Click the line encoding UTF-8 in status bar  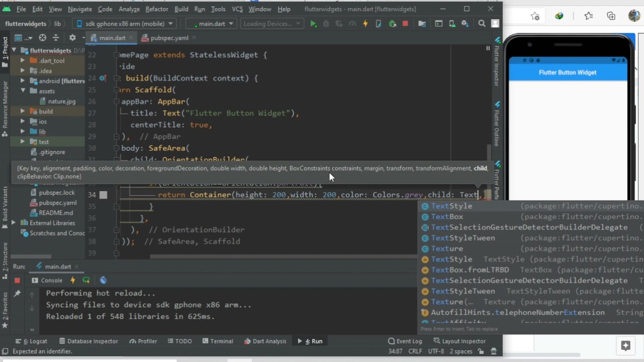(x=436, y=351)
